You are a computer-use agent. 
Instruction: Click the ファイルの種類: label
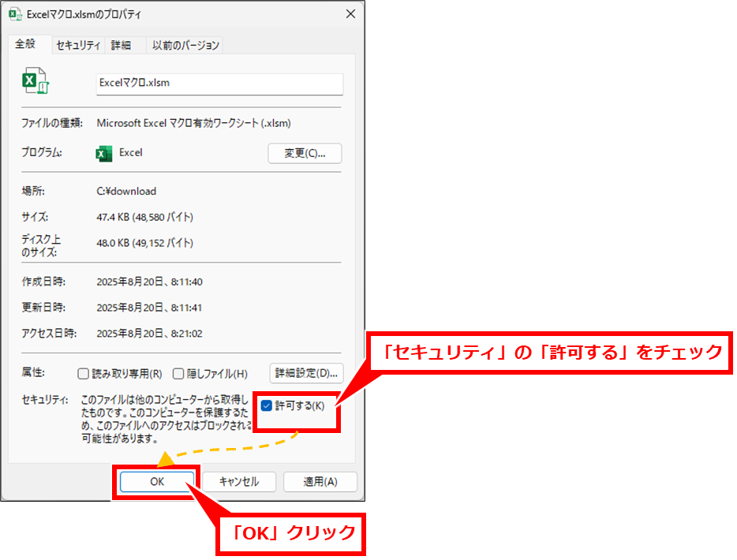(52, 123)
